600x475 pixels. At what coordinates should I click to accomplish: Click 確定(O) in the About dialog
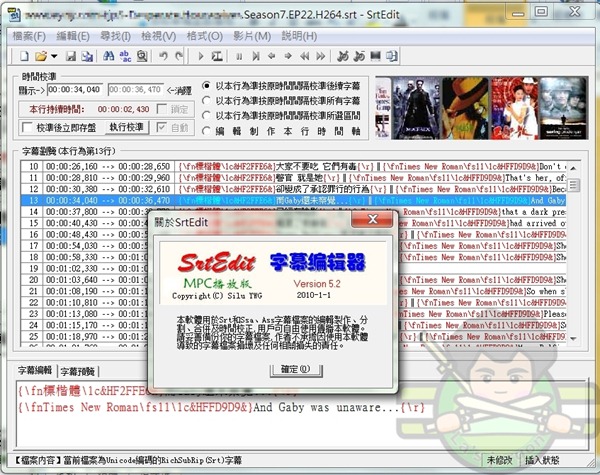(295, 369)
